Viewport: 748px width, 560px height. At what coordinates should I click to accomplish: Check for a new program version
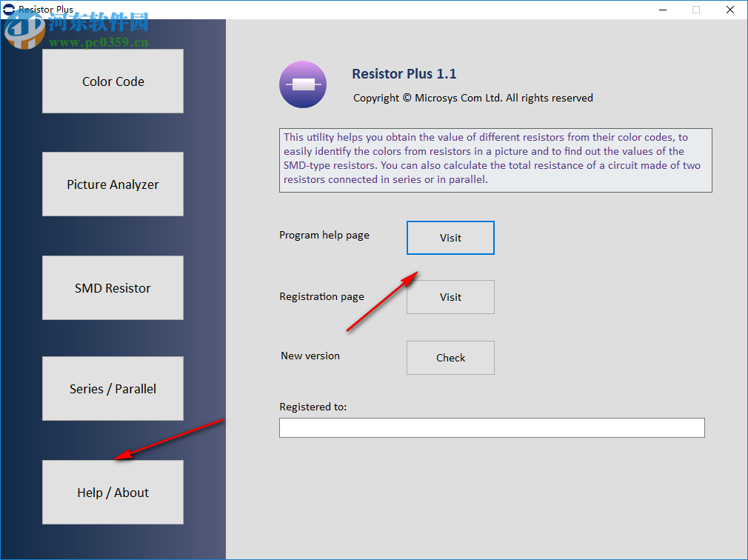pos(450,358)
